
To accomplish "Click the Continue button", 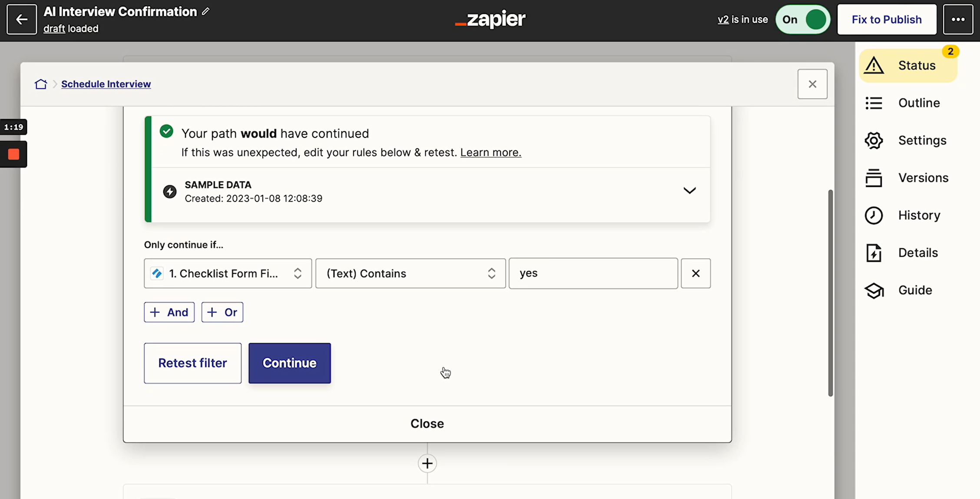I will pyautogui.click(x=289, y=363).
